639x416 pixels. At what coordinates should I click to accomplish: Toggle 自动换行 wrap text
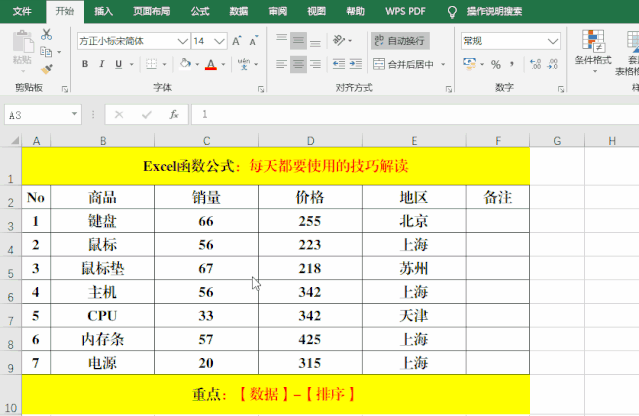point(399,41)
